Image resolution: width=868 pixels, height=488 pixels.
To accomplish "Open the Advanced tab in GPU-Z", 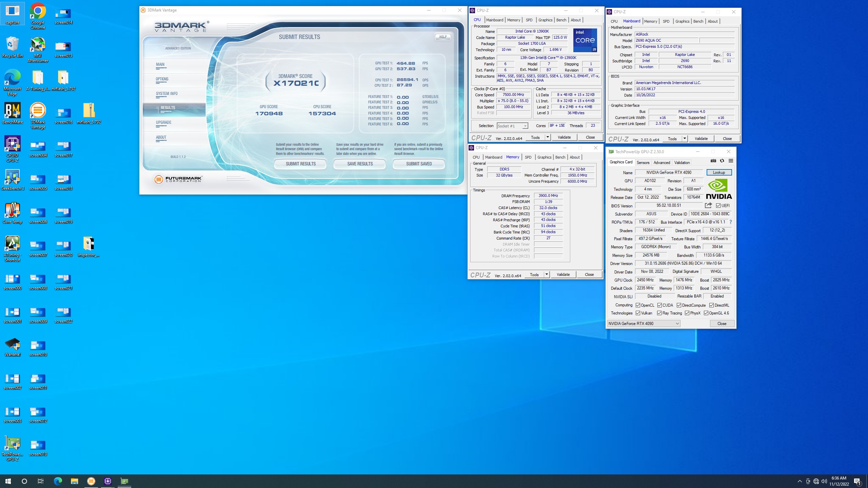I will (662, 163).
